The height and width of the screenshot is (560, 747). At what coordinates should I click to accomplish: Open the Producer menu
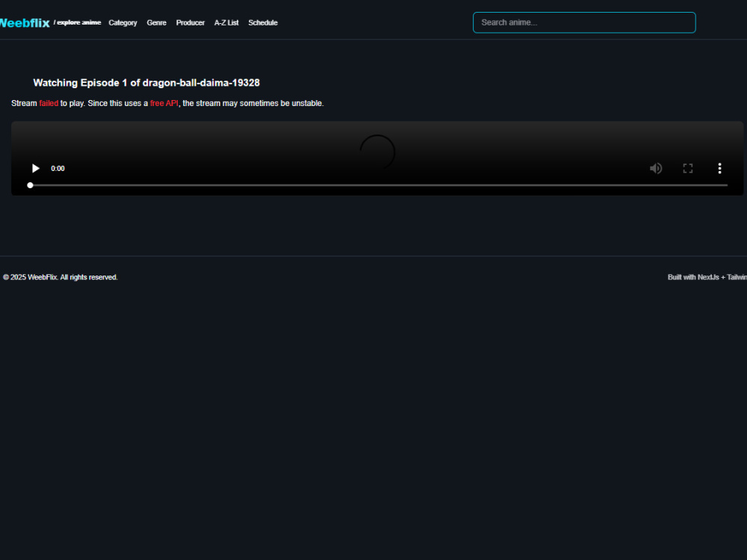click(190, 23)
